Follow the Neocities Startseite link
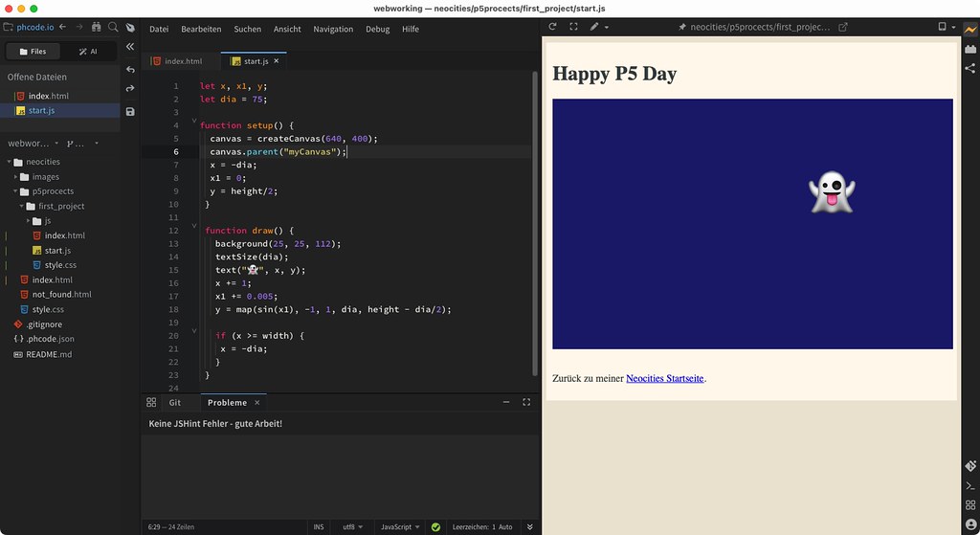Viewport: 980px width, 535px height. [665, 378]
